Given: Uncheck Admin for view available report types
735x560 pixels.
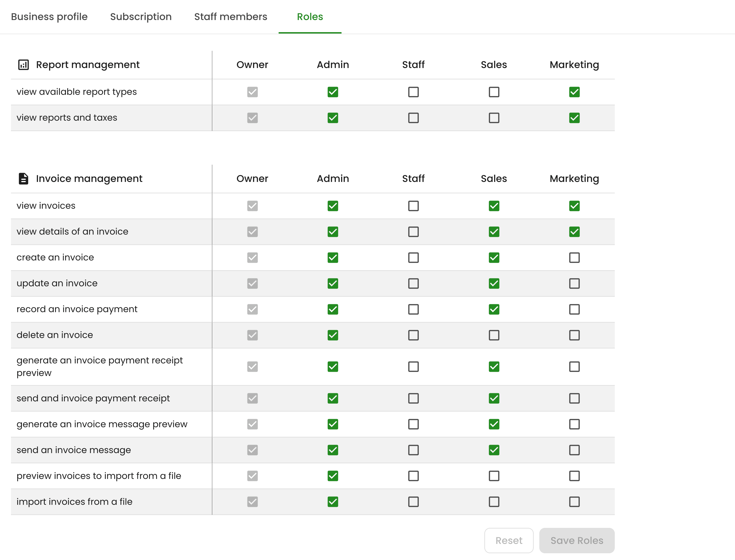Looking at the screenshot, I should [x=333, y=92].
